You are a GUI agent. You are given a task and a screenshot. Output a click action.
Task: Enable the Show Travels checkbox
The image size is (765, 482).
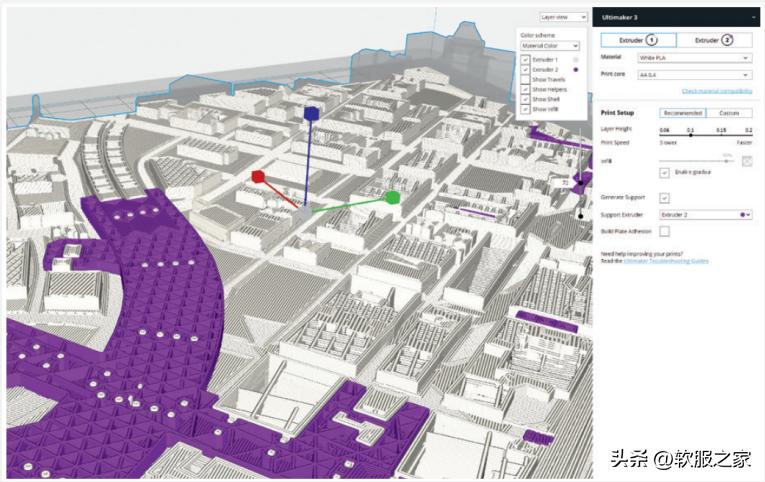coord(525,80)
